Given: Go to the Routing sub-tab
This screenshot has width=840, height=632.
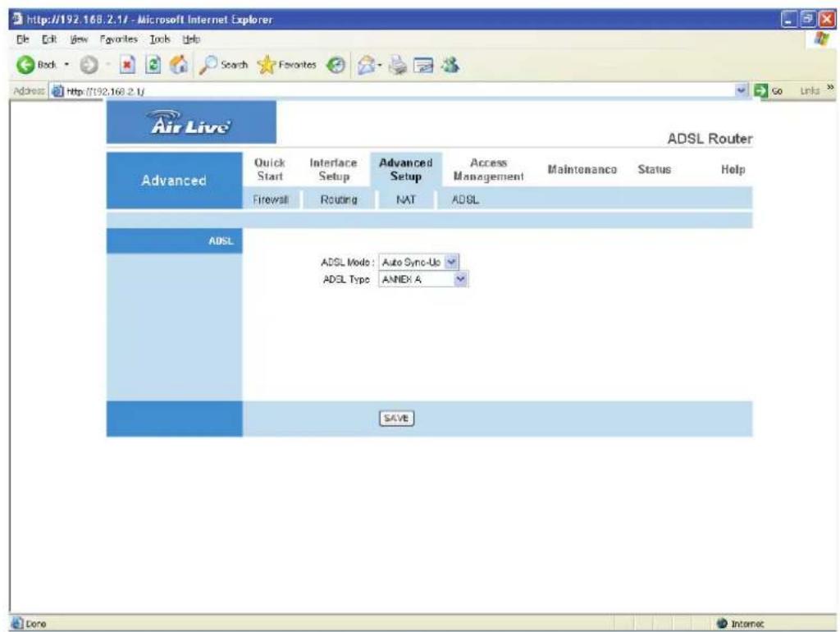Looking at the screenshot, I should coord(339,199).
